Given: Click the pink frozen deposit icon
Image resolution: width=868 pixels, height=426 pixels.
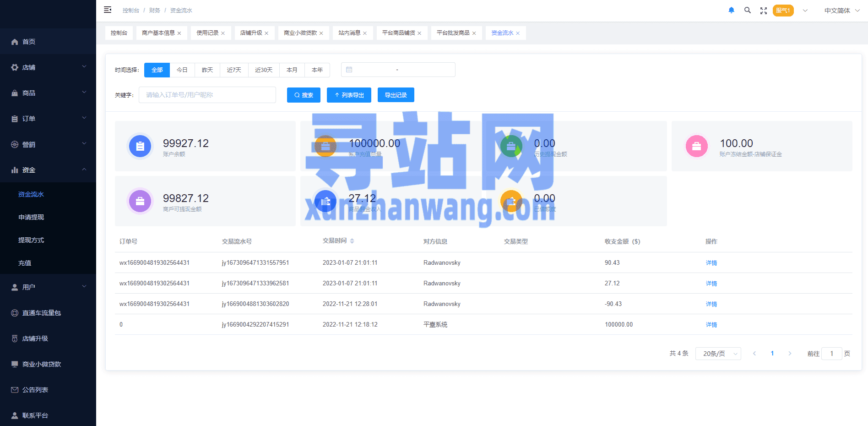Looking at the screenshot, I should click(x=696, y=146).
